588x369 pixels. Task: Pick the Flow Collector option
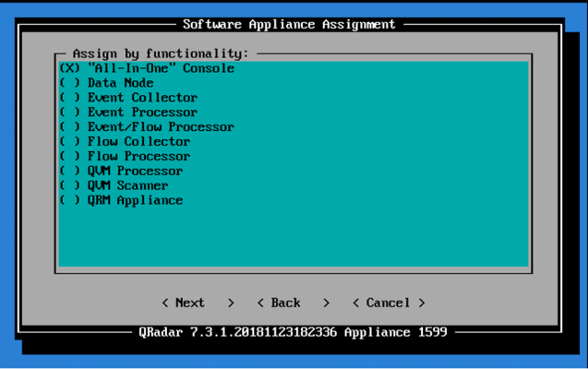(125, 141)
